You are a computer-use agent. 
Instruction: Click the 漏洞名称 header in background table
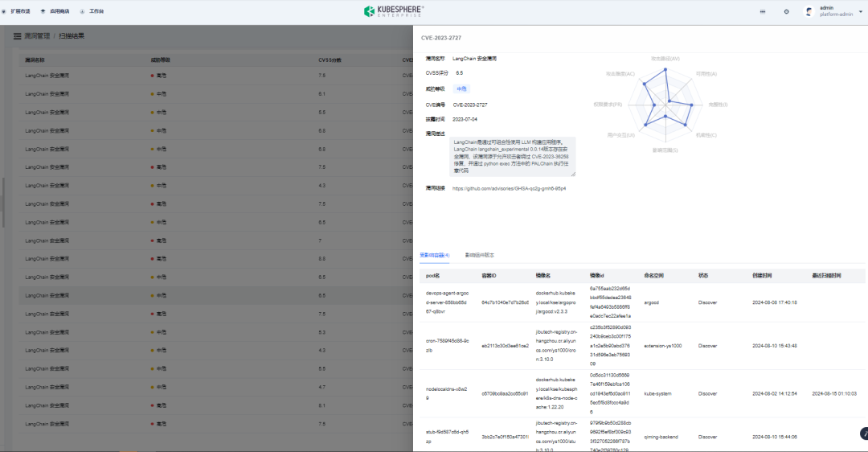point(35,60)
